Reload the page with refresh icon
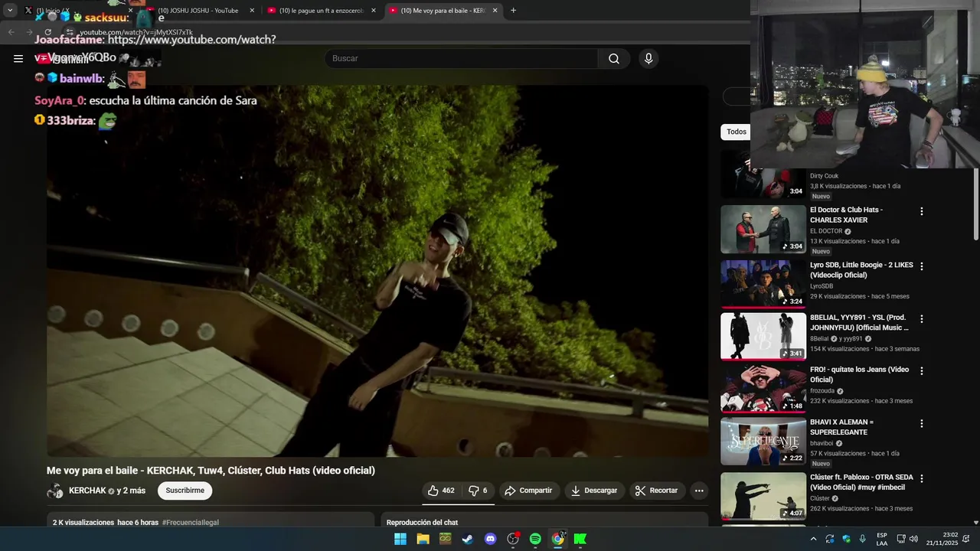 pos(48,32)
